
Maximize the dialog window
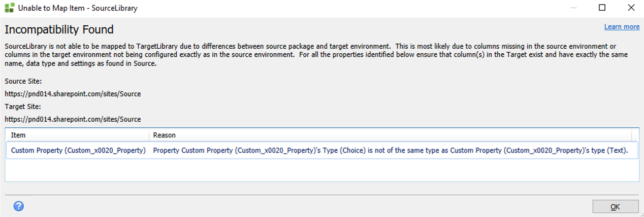pos(602,8)
